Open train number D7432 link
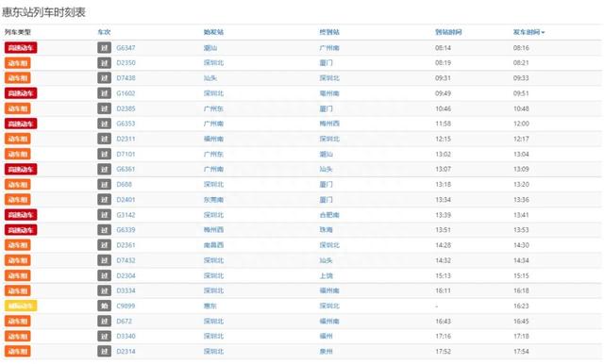 [x=126, y=260]
